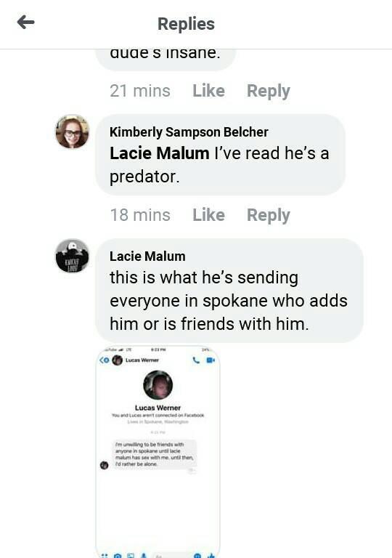The image size is (392, 558).
Task: Open Lacie Malum's round avatar
Action: (73, 256)
